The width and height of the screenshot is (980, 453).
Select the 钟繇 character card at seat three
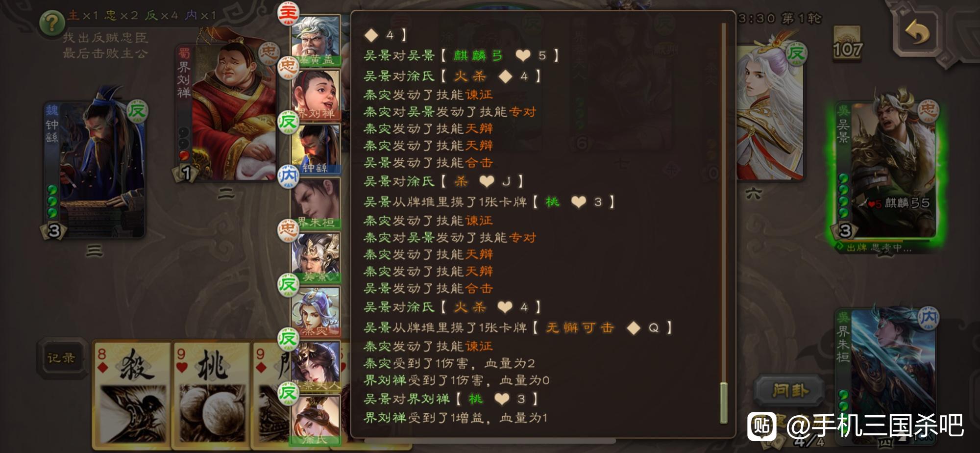tap(94, 169)
